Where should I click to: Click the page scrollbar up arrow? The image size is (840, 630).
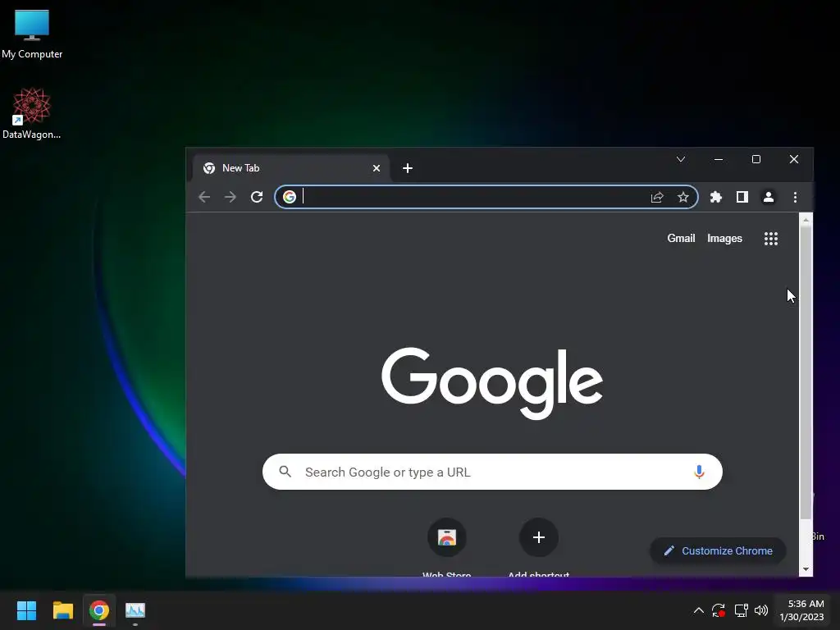(806, 220)
